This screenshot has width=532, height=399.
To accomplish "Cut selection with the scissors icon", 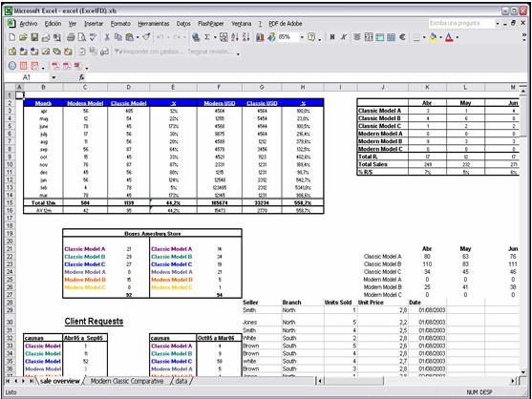I will click(107, 37).
